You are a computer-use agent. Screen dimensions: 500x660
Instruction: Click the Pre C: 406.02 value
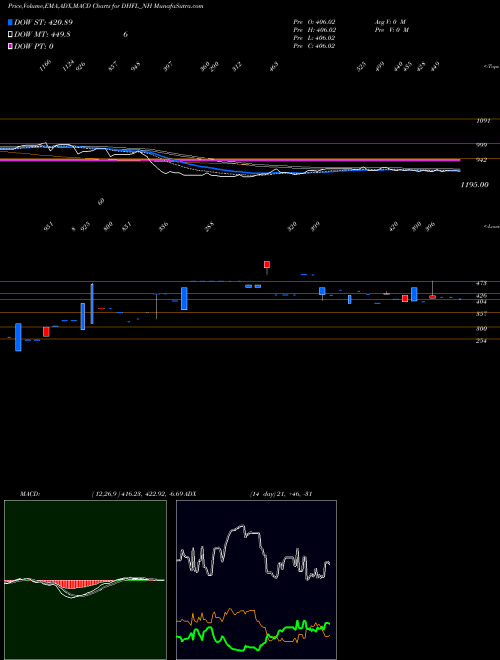(x=314, y=46)
